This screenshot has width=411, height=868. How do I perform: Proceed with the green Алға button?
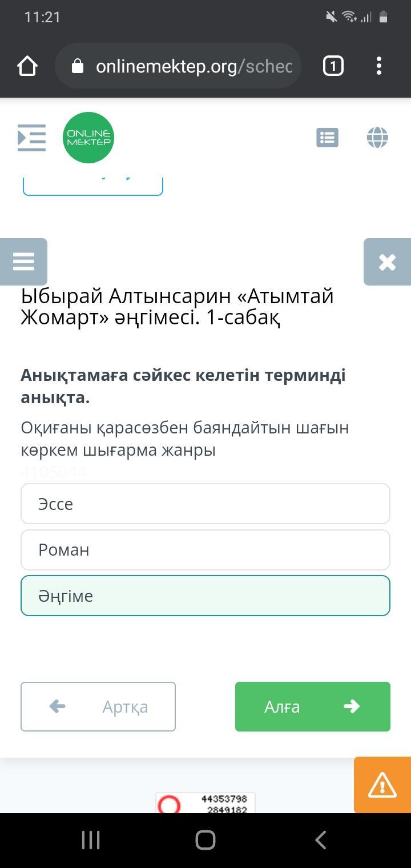[313, 706]
